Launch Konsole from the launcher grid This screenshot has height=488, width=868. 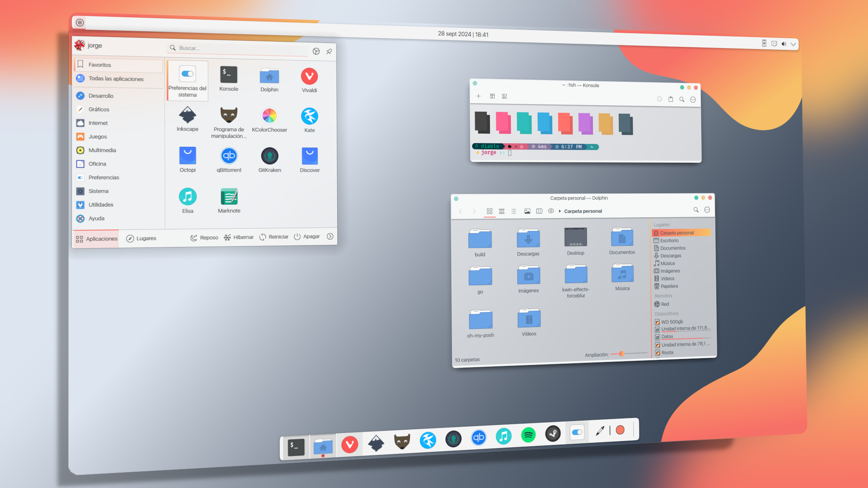[x=229, y=79]
